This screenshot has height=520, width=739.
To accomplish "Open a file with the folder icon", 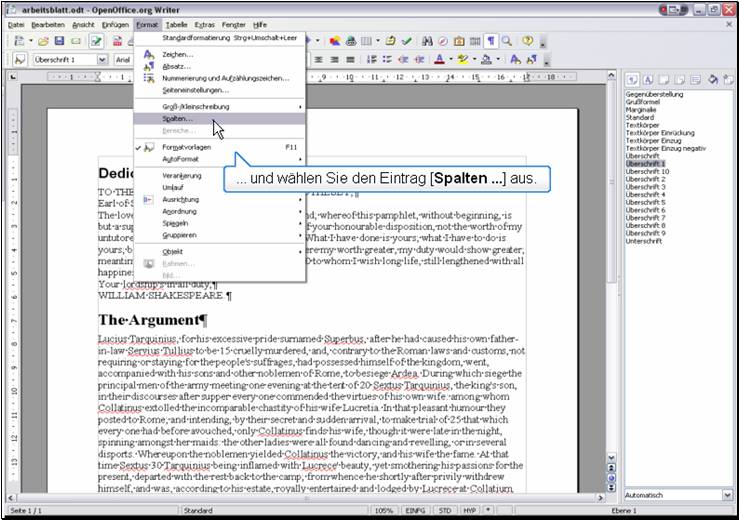I will coord(43,41).
